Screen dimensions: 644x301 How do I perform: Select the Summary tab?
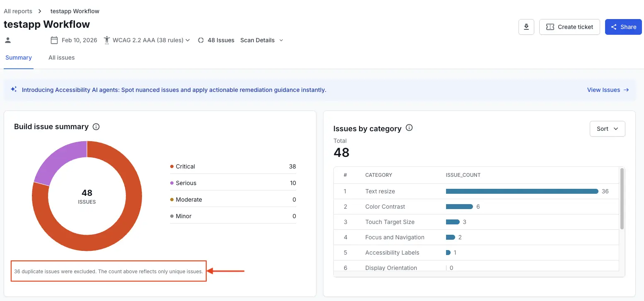(x=19, y=58)
